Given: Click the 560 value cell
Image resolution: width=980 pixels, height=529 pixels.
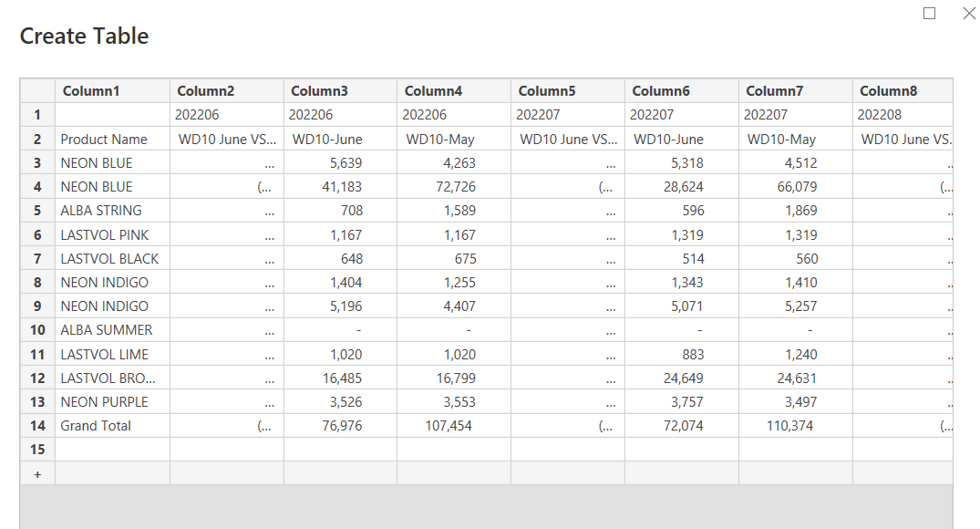Looking at the screenshot, I should (796, 258).
